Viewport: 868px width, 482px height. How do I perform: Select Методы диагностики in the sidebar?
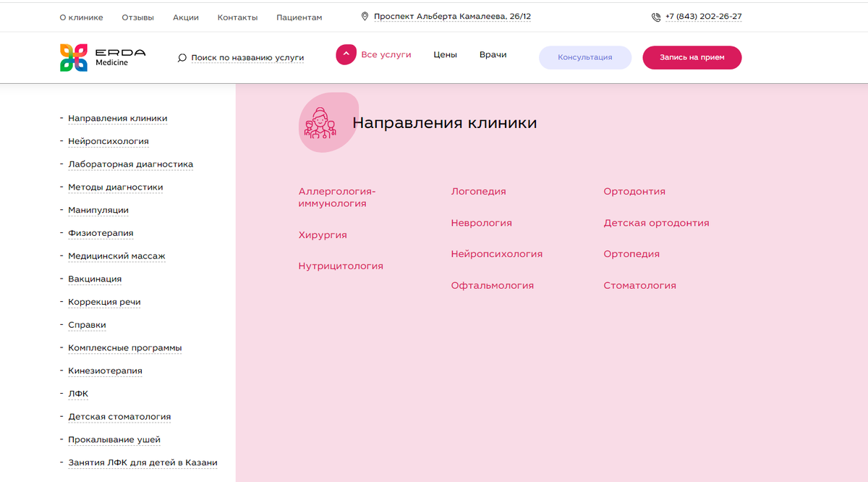pos(116,187)
